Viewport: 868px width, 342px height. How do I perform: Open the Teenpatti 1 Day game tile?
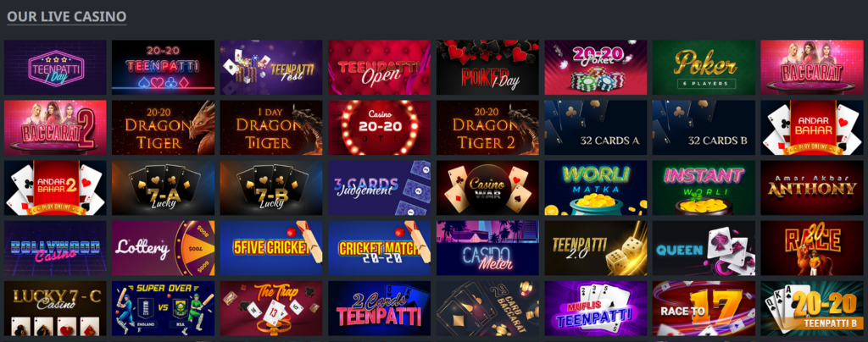pos(55,67)
